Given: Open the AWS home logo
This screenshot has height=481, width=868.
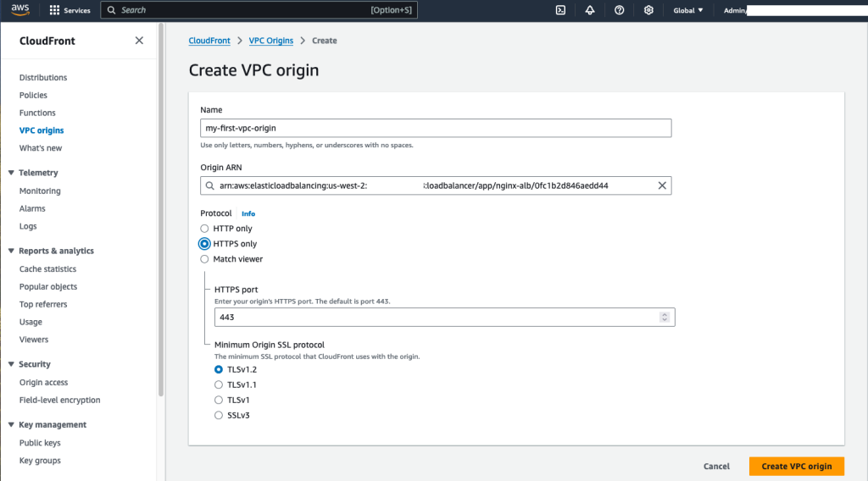Looking at the screenshot, I should (20, 10).
